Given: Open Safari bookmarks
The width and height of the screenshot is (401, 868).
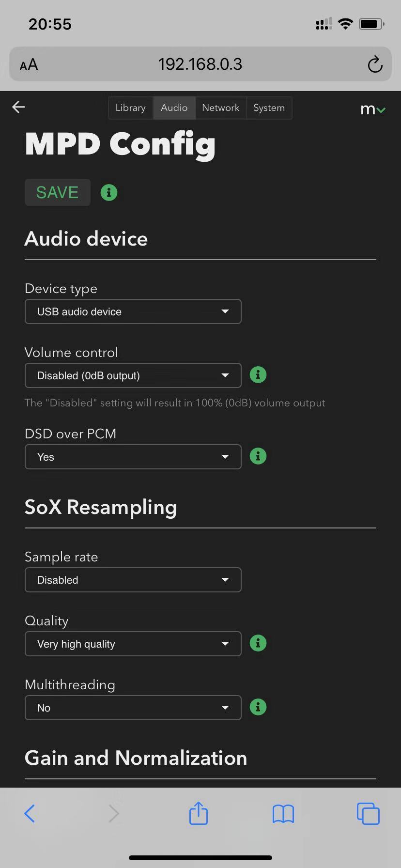Looking at the screenshot, I should click(x=283, y=814).
